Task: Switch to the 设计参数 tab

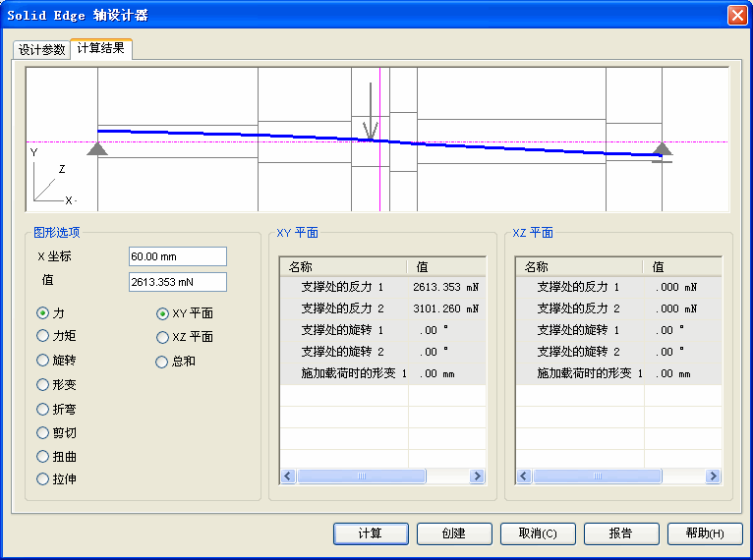Action: [x=41, y=50]
